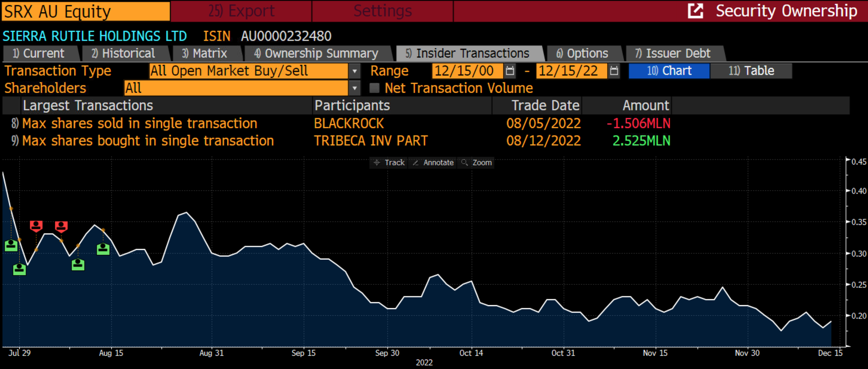Open the Settings menu

click(x=382, y=11)
